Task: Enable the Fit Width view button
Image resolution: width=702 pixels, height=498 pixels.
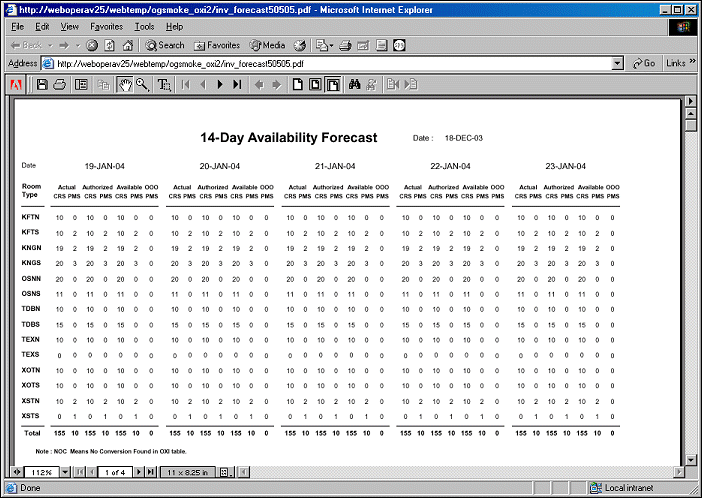Action: point(333,85)
